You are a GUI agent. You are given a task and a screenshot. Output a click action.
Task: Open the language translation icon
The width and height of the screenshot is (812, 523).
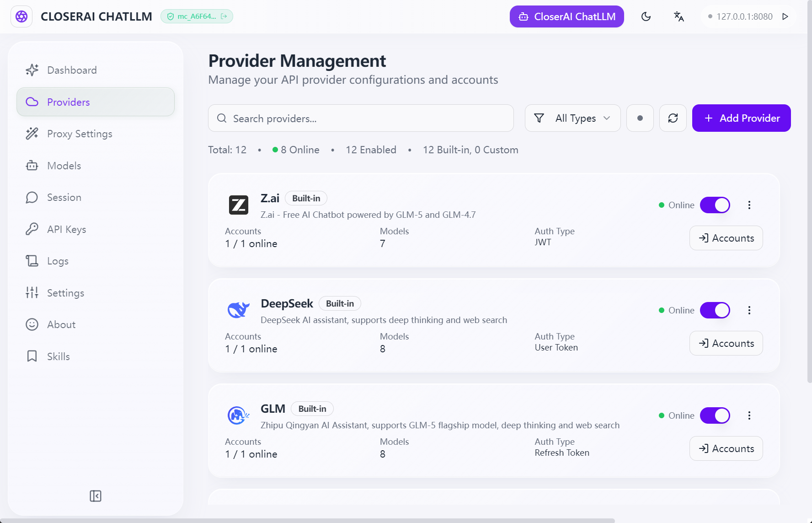click(x=679, y=16)
